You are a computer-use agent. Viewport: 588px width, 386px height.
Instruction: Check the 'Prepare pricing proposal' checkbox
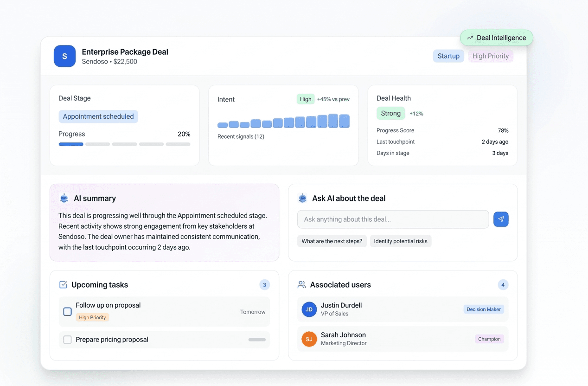[67, 339]
